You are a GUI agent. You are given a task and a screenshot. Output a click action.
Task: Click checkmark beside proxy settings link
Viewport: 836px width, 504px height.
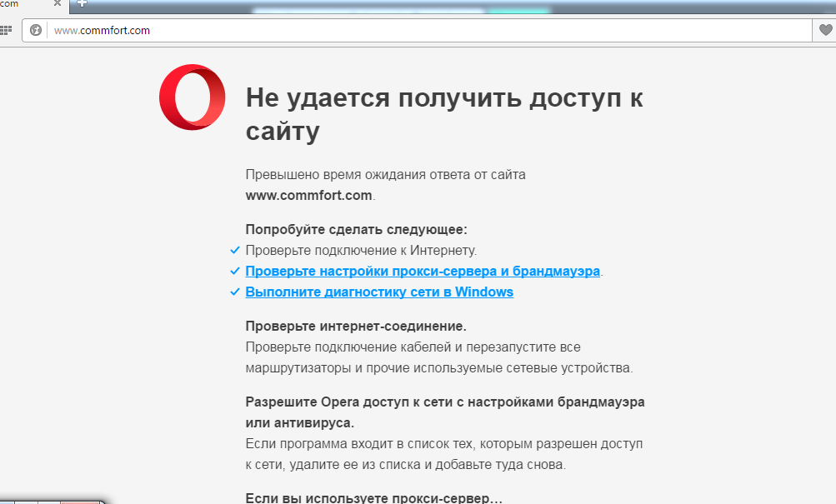pos(234,272)
